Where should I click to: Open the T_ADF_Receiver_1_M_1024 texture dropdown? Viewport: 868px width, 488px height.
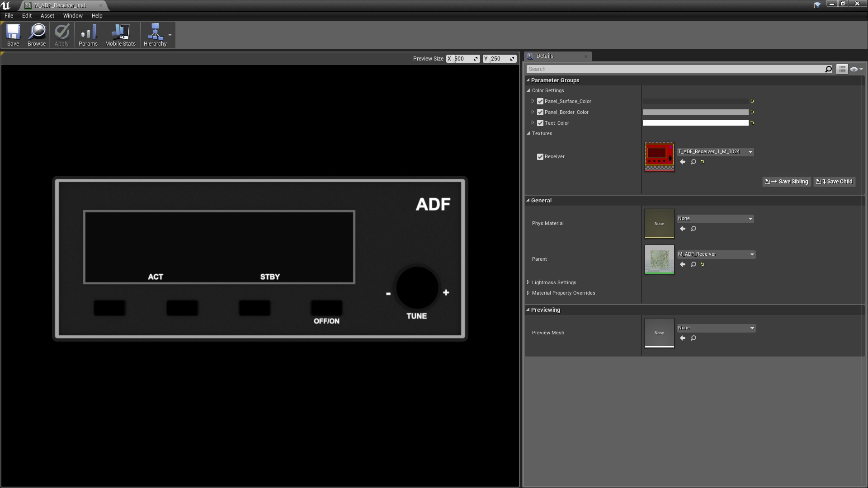pos(750,151)
